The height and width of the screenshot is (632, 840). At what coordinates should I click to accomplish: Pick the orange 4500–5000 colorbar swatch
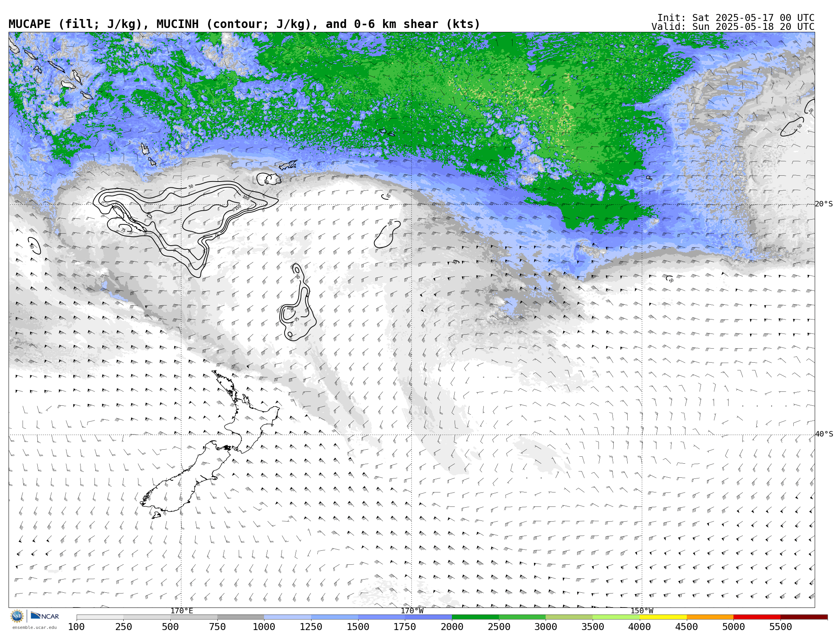click(710, 617)
